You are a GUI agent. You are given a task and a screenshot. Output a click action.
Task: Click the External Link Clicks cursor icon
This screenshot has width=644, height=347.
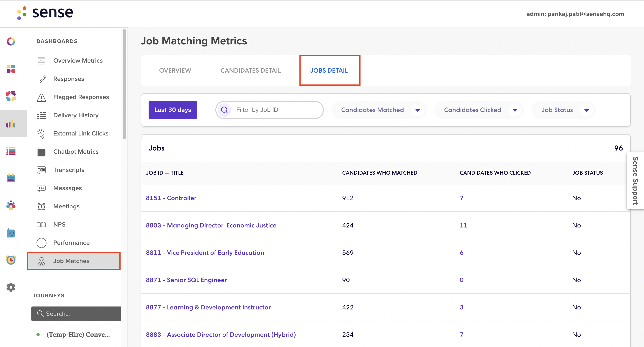tap(41, 133)
